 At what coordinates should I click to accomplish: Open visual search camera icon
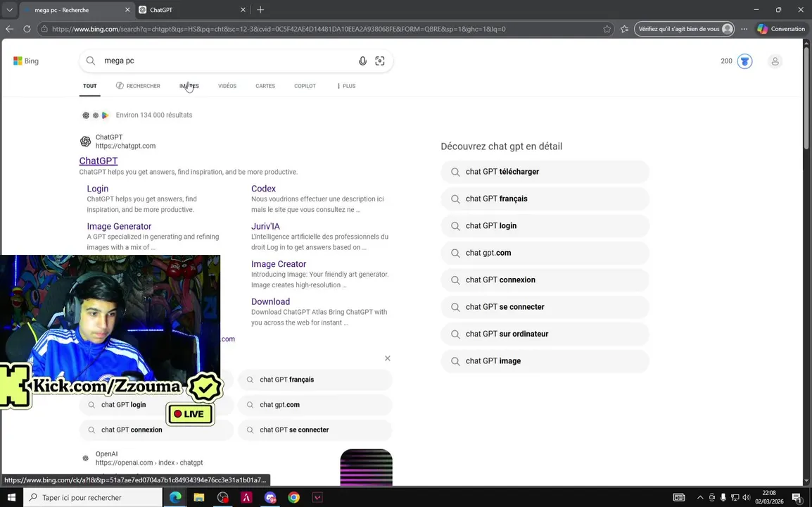tap(379, 61)
